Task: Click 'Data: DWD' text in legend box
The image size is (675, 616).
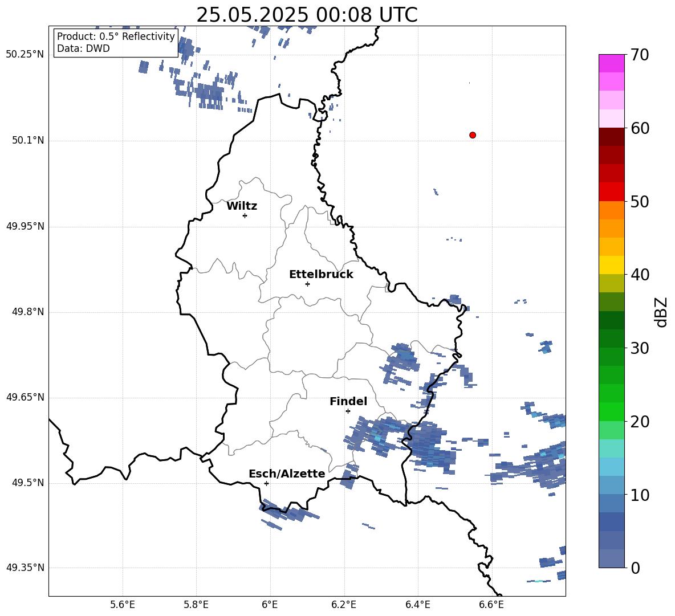Action: click(x=83, y=48)
